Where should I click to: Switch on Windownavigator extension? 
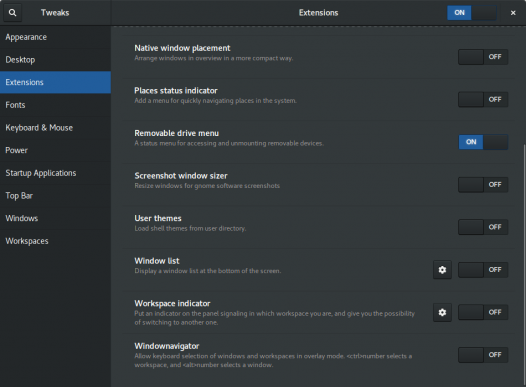(483, 355)
